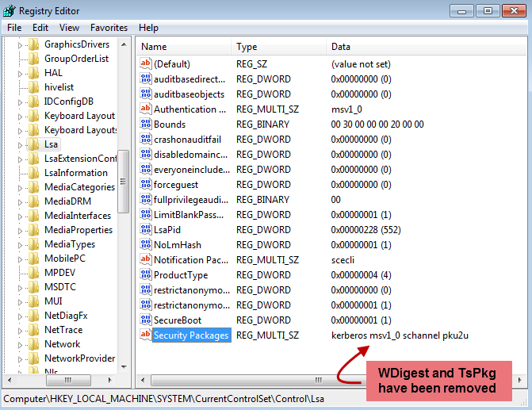Expand the Network key in tree
Viewport: 532px width, 410px height.
[21, 344]
